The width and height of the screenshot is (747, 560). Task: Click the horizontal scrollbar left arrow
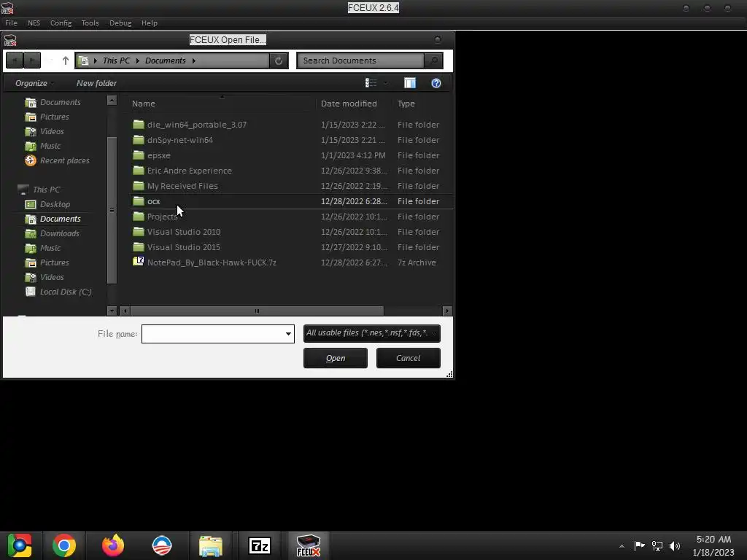[125, 311]
